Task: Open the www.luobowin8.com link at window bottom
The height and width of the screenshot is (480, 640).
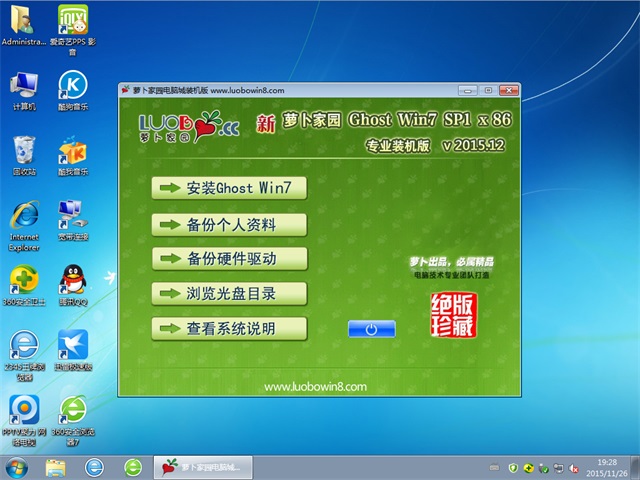Action: click(x=315, y=386)
